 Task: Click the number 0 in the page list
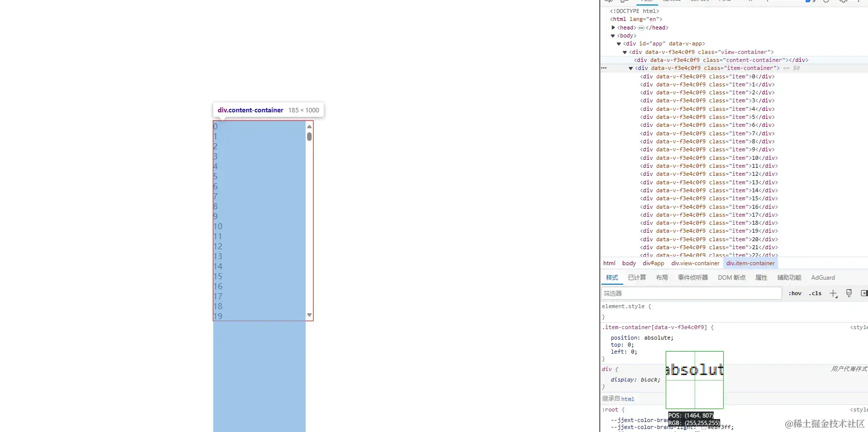click(x=215, y=126)
